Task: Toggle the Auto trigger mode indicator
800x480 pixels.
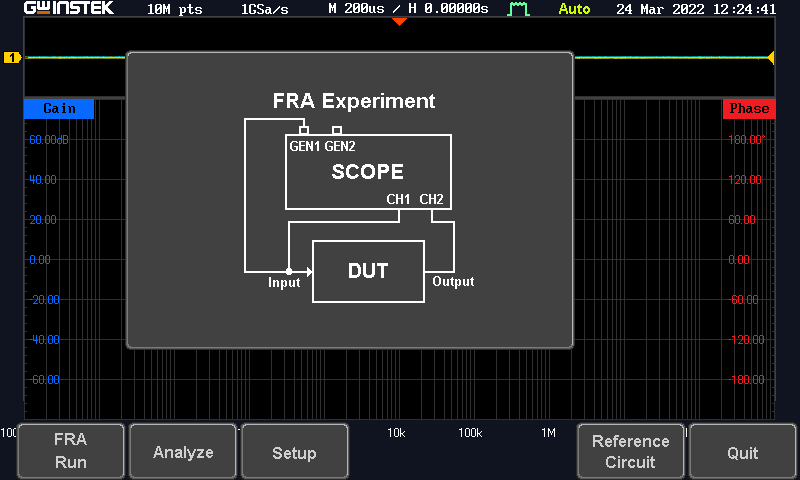Action: pyautogui.click(x=574, y=10)
